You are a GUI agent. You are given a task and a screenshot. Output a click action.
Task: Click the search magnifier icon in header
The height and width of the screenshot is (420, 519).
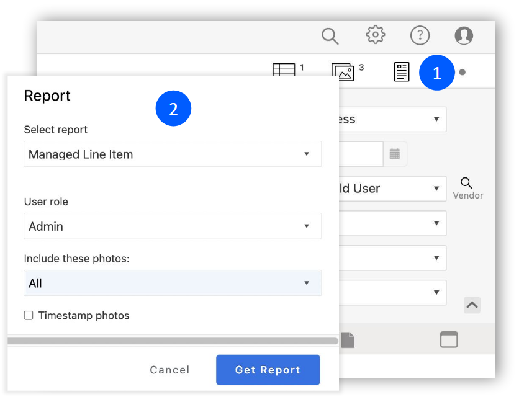pyautogui.click(x=330, y=36)
